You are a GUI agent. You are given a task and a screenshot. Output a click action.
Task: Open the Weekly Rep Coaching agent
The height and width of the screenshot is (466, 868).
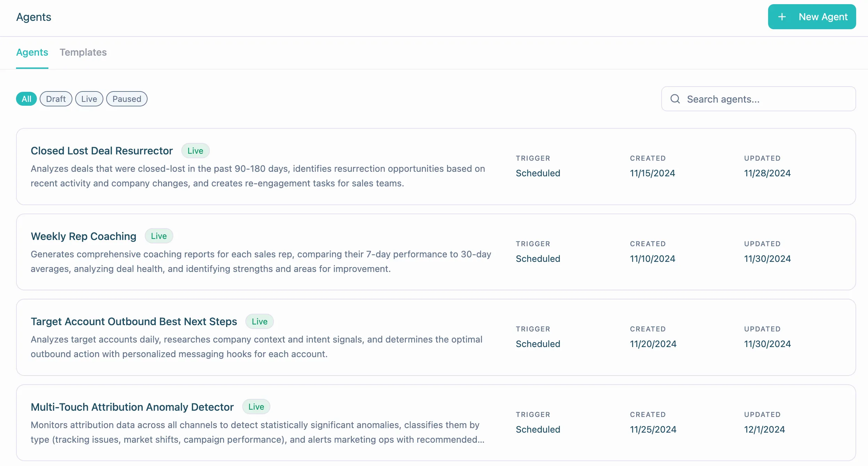click(x=84, y=236)
